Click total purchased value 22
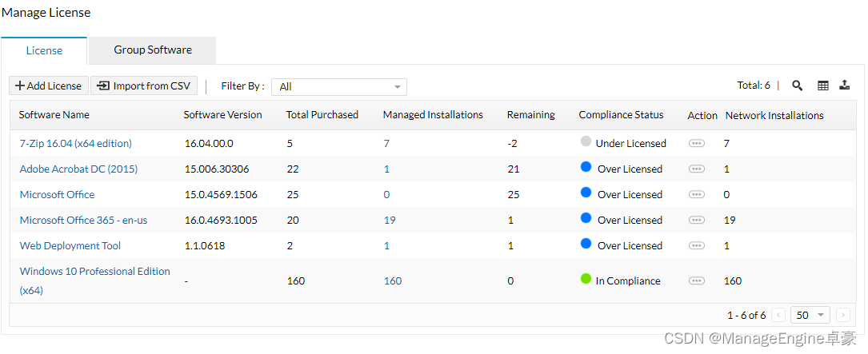The width and height of the screenshot is (868, 354). pos(293,169)
